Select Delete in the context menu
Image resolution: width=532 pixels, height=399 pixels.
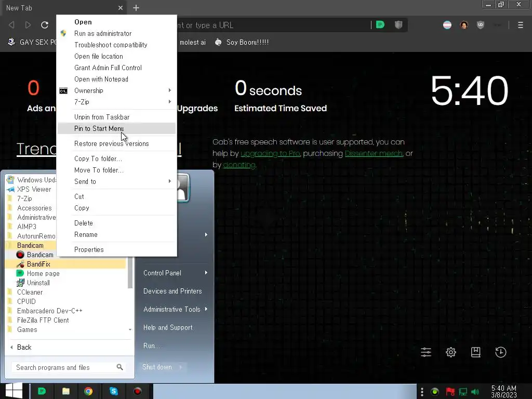[117, 223]
